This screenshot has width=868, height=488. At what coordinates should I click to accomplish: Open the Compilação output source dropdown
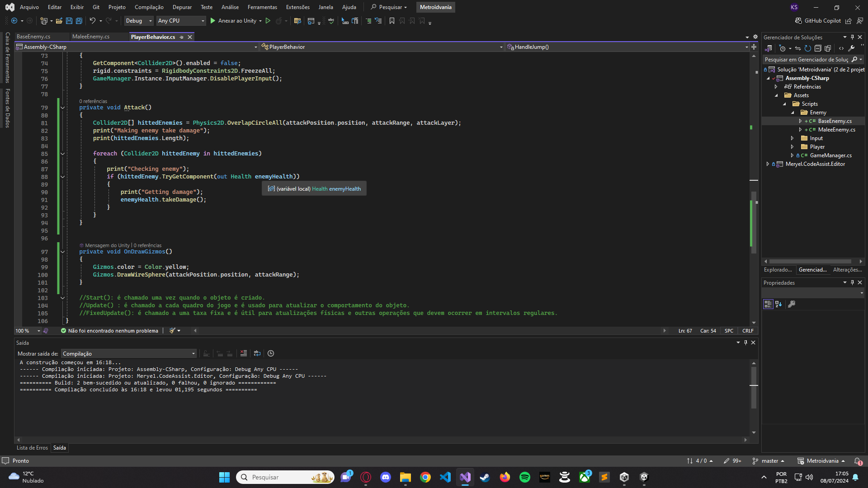coord(129,353)
